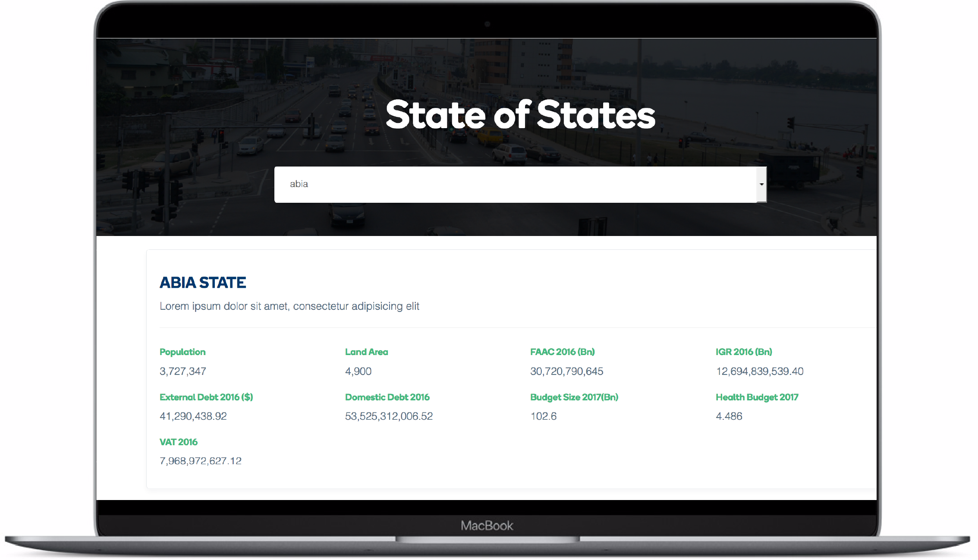Select the population value 3,727,347
Viewport: 978px width, 560px height.
[183, 371]
